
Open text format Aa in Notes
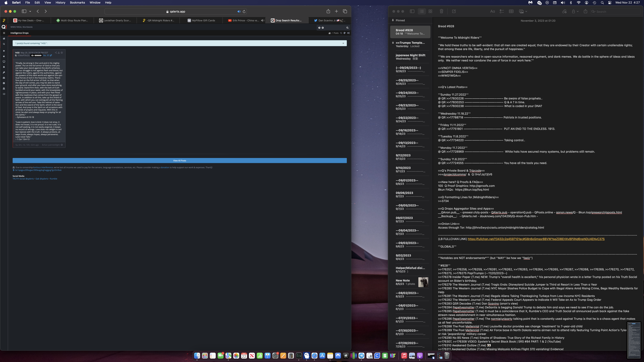[x=493, y=12]
